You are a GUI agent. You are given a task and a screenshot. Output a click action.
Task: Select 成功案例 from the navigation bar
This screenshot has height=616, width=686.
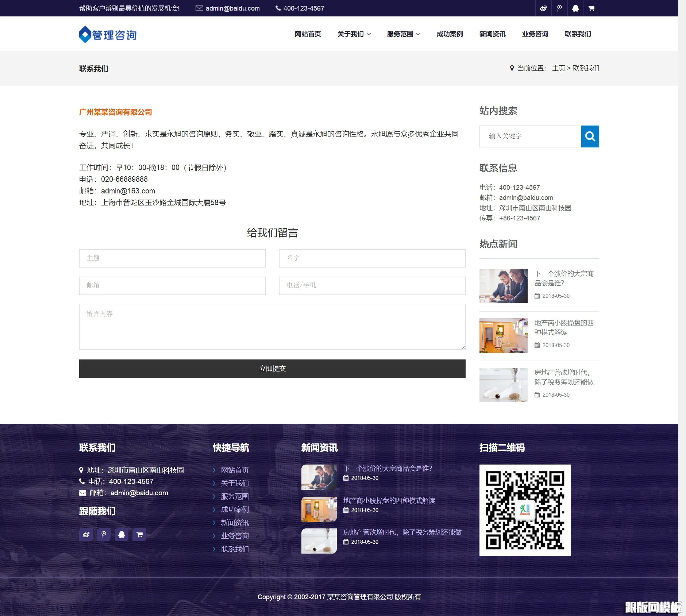point(449,34)
